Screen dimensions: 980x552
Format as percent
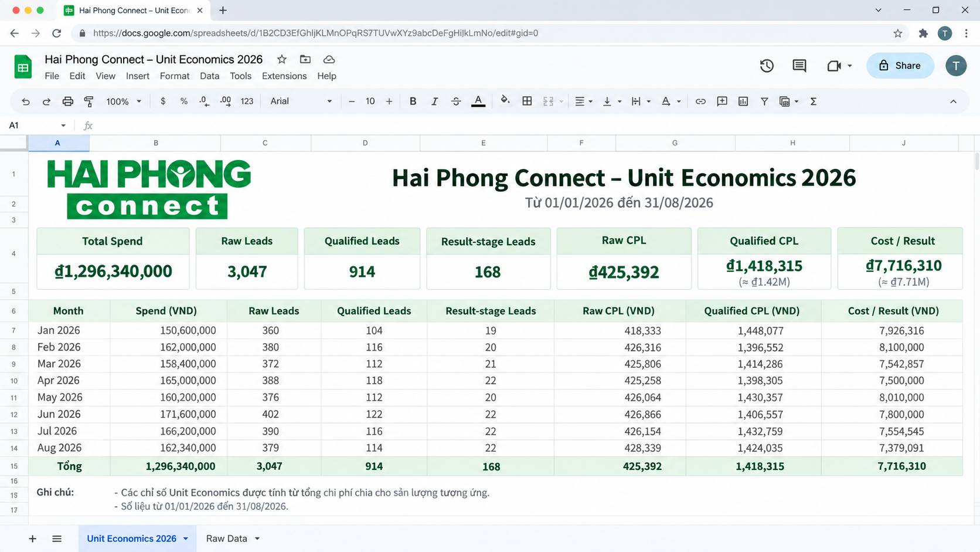(184, 101)
